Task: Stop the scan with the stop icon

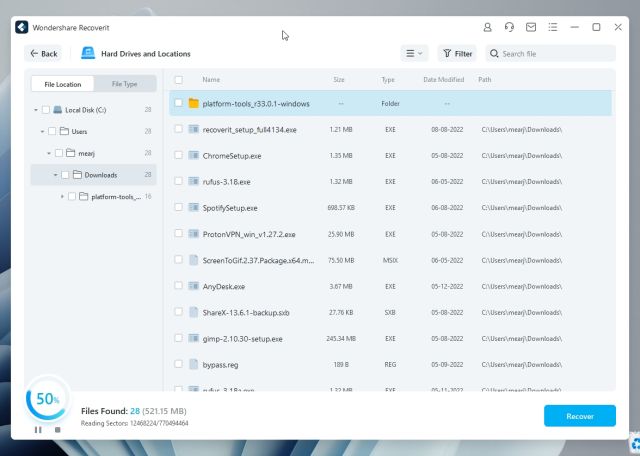Action: point(58,429)
